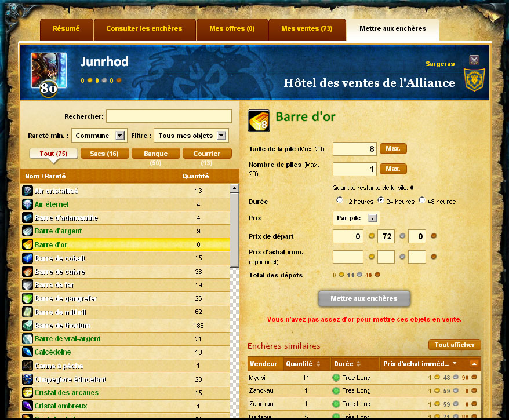Click the clock icon in Myabii's auction row
The image size is (509, 420).
pyautogui.click(x=336, y=378)
